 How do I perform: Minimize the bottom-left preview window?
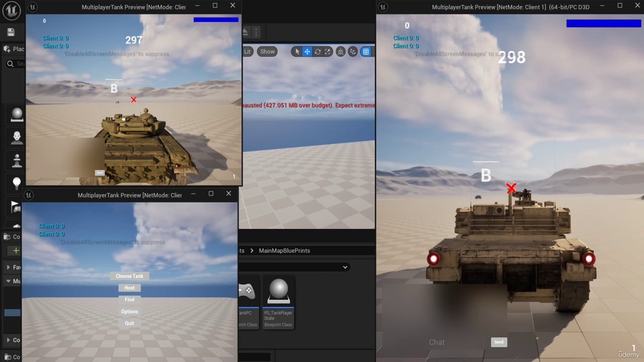[193, 194]
